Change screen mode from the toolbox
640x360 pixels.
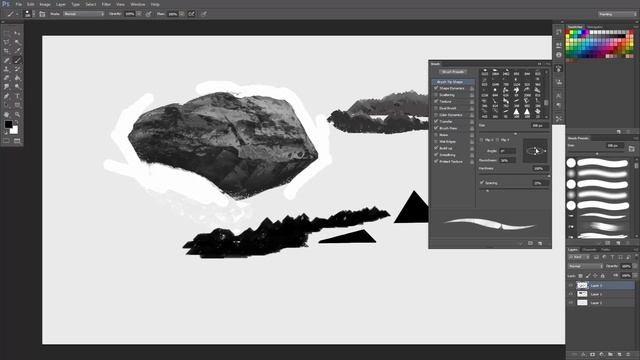pos(17,141)
